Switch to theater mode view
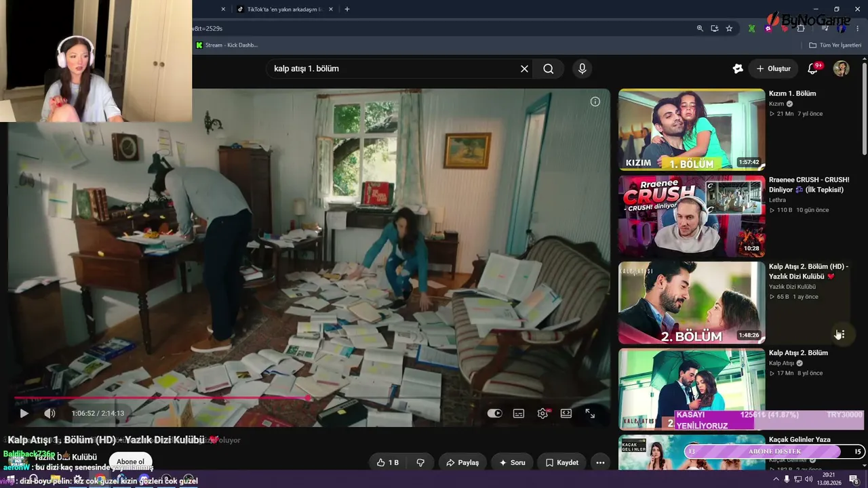Screen dimensions: 868x488 tap(566, 413)
